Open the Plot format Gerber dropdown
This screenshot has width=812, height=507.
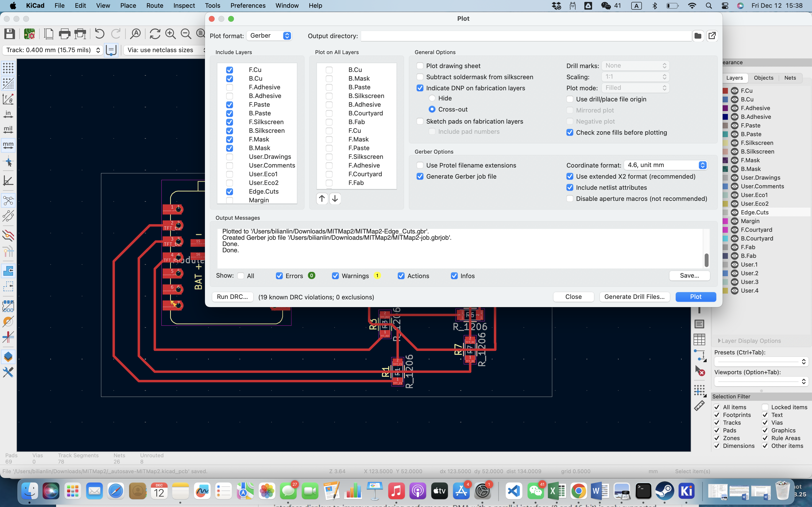(269, 35)
